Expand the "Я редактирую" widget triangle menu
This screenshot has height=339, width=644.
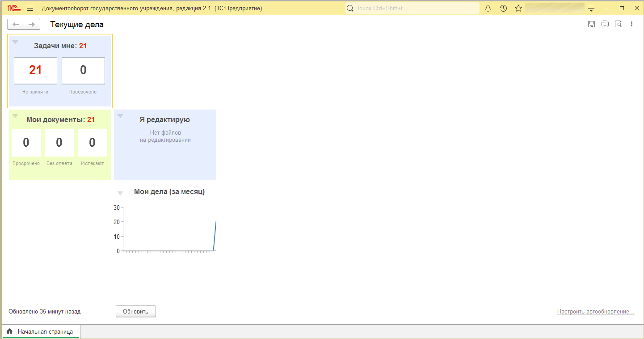pyautogui.click(x=120, y=116)
